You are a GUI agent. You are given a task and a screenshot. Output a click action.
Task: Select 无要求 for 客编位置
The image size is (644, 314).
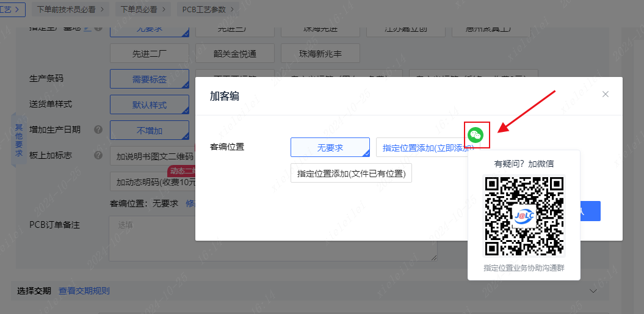tap(330, 147)
